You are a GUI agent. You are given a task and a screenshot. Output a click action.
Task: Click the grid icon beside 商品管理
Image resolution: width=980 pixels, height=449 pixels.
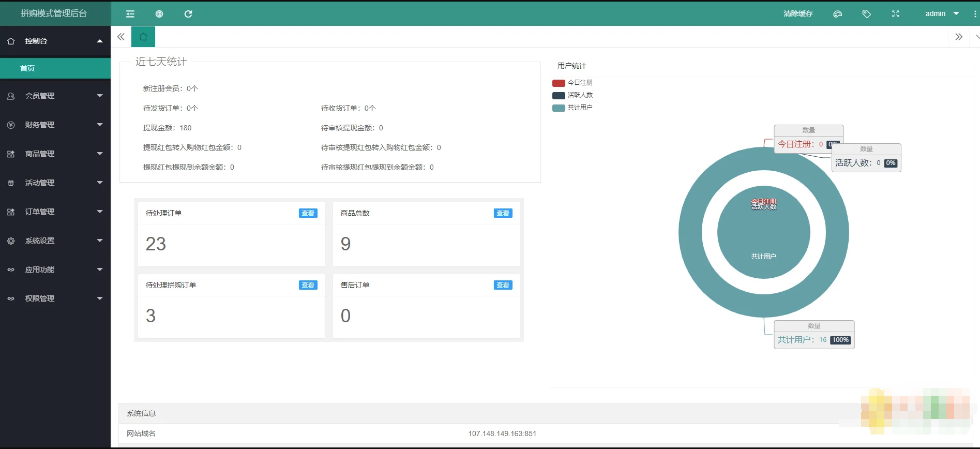(x=11, y=154)
